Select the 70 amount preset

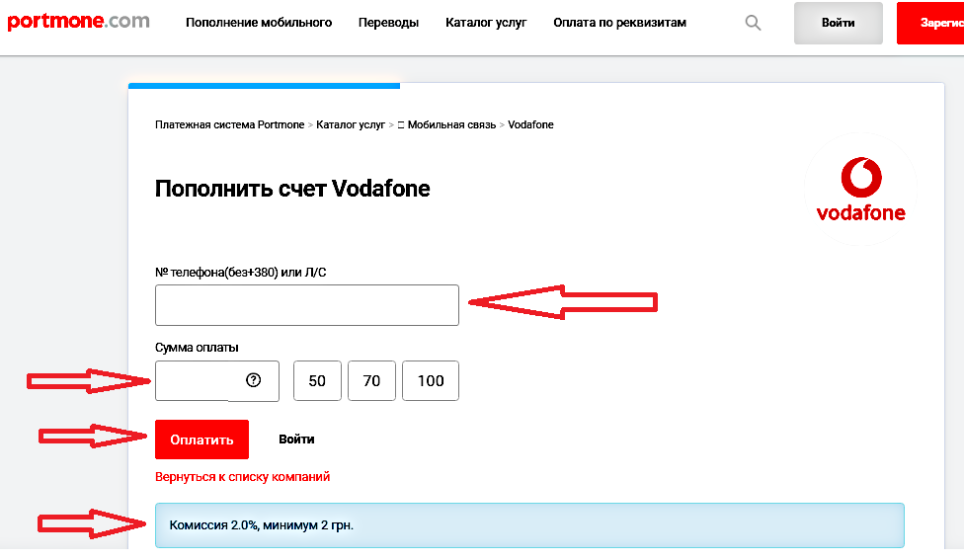(x=371, y=381)
